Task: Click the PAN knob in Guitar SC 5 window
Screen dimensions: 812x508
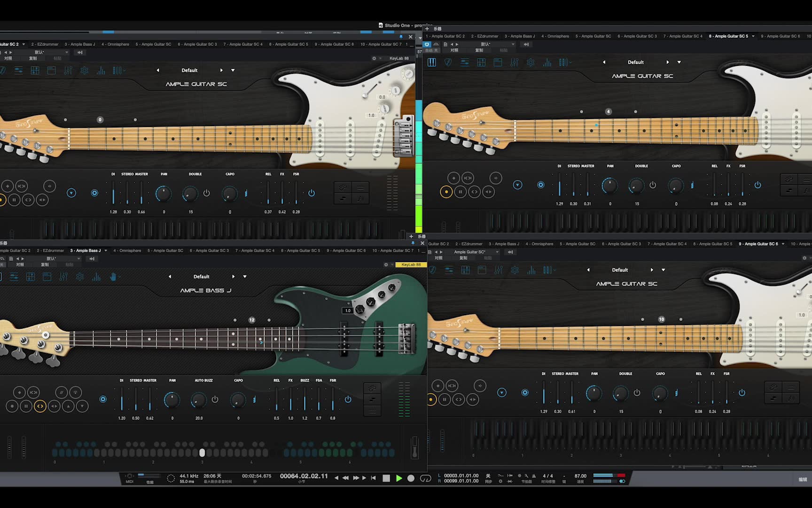Action: coord(610,185)
